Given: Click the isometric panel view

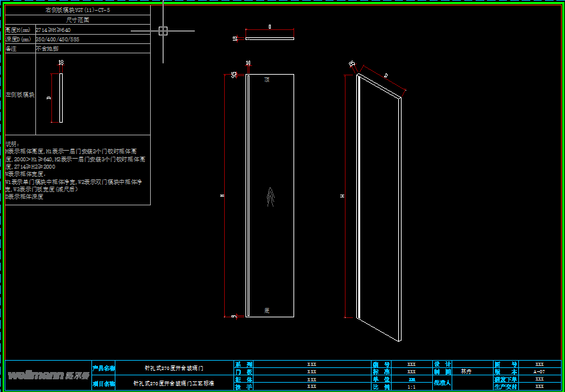Looking at the screenshot, I should coord(380,207).
